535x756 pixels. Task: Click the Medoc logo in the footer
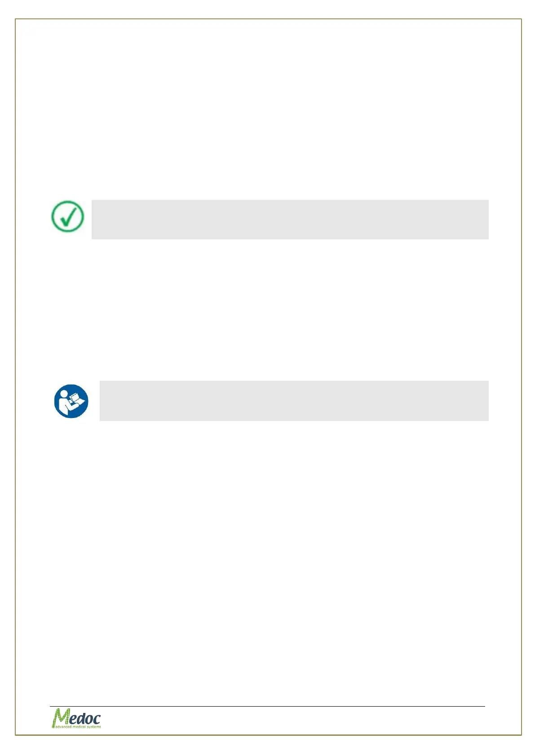click(x=76, y=718)
